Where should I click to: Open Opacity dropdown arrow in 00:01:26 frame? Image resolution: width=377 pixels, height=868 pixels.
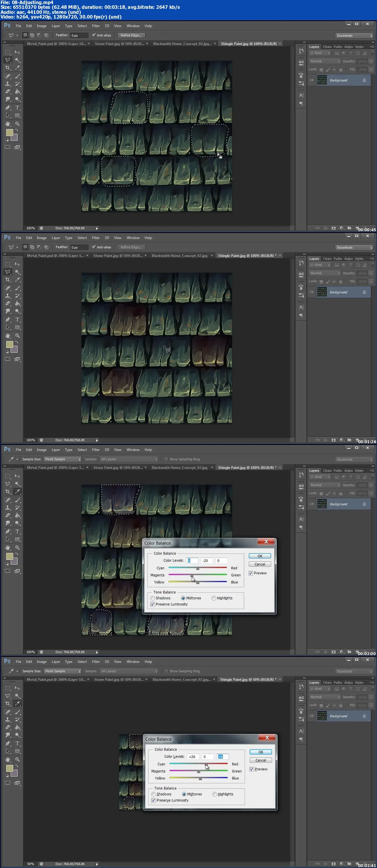click(371, 273)
